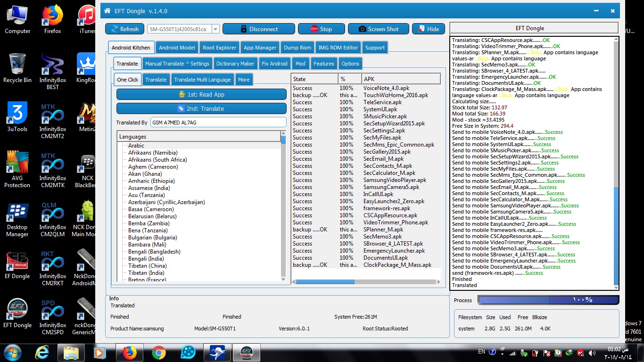Switch to Android Kitchen tab
Image resolution: width=644 pixels, height=362 pixels.
tap(131, 48)
